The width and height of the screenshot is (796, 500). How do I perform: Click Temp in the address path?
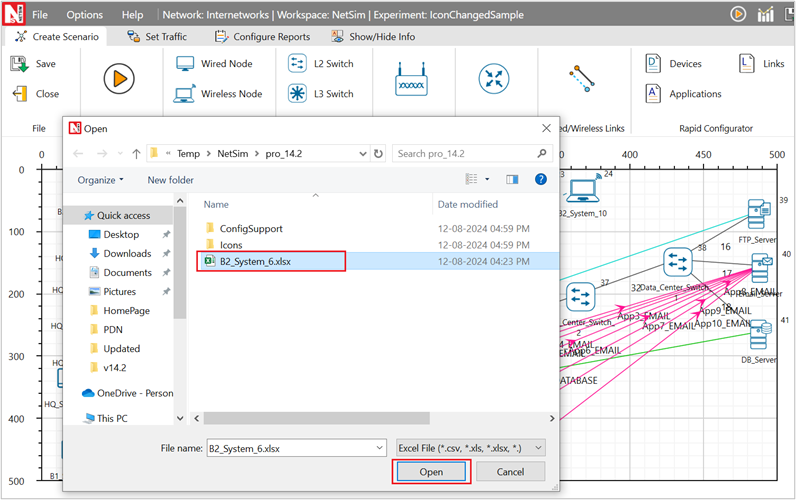188,153
